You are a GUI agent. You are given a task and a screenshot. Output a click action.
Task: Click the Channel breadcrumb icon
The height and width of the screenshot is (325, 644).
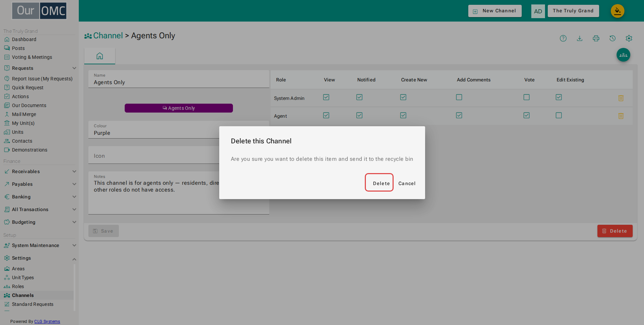tap(88, 36)
